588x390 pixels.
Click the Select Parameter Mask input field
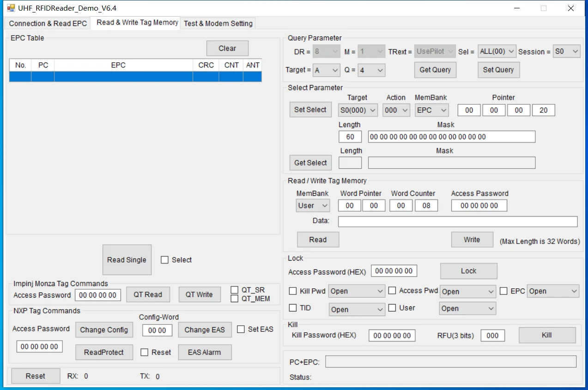(451, 137)
